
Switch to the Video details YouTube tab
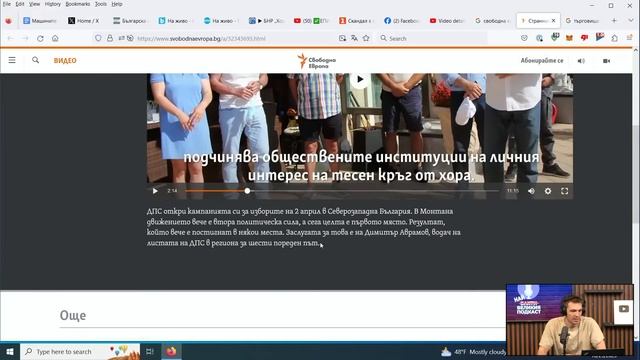click(x=447, y=20)
